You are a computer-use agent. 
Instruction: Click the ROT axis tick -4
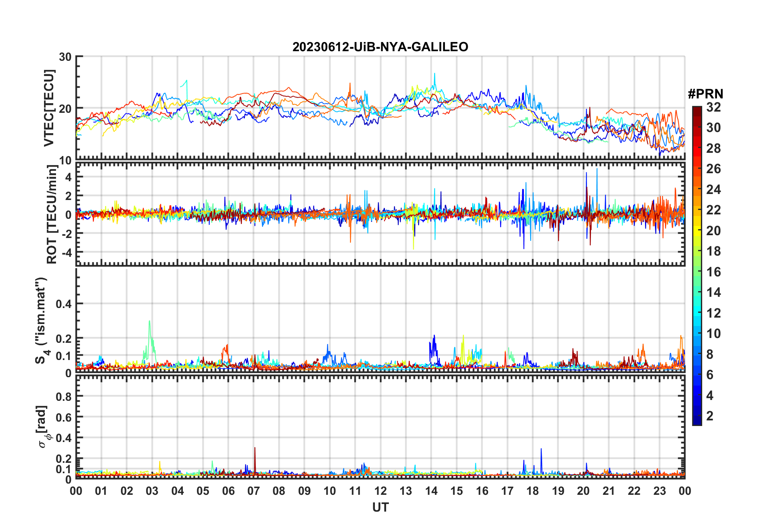(66, 252)
